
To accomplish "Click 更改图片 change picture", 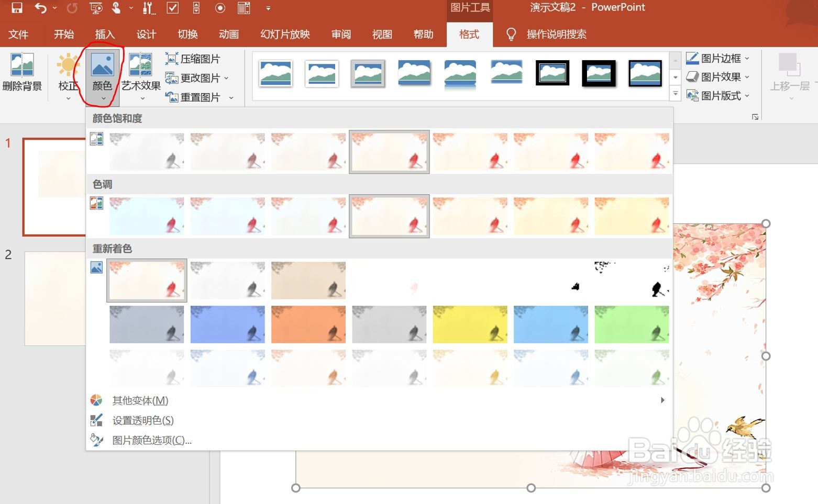I will (x=193, y=78).
